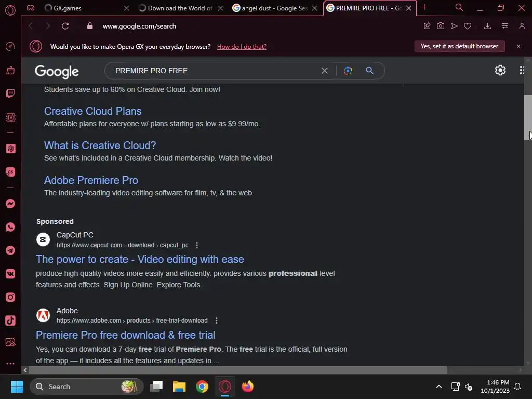Click the forward navigation arrow

click(48, 26)
